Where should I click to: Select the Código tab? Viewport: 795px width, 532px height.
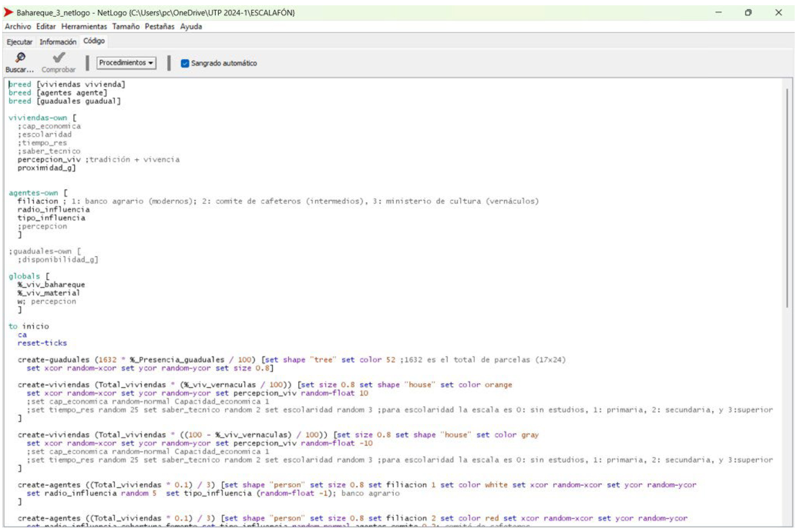tap(94, 41)
